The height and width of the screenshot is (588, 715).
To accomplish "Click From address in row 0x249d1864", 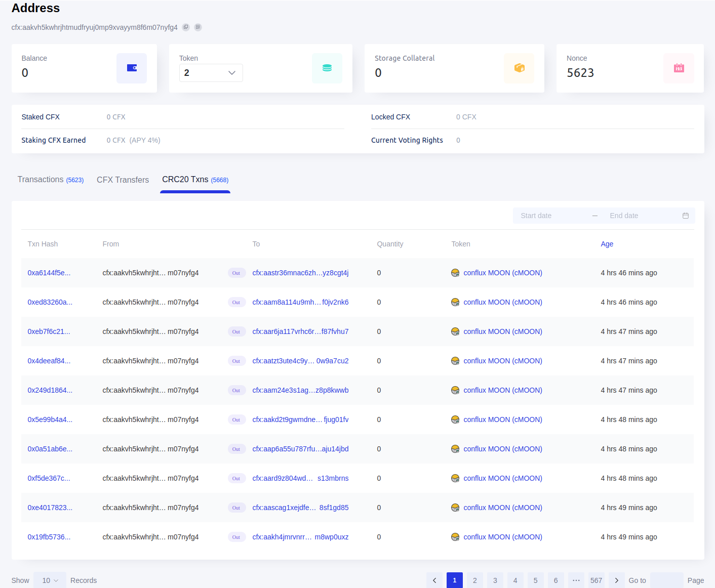I will [x=150, y=390].
